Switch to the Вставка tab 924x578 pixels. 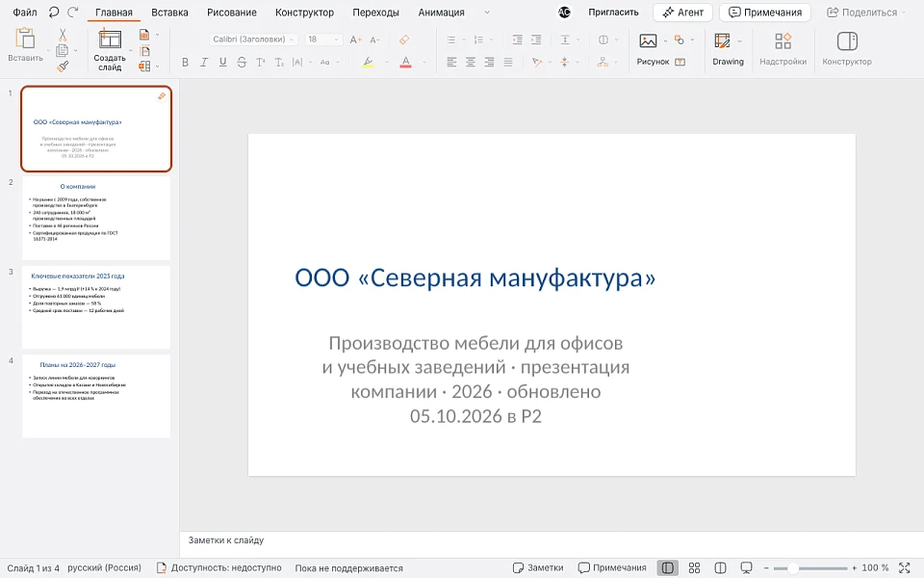tap(169, 12)
